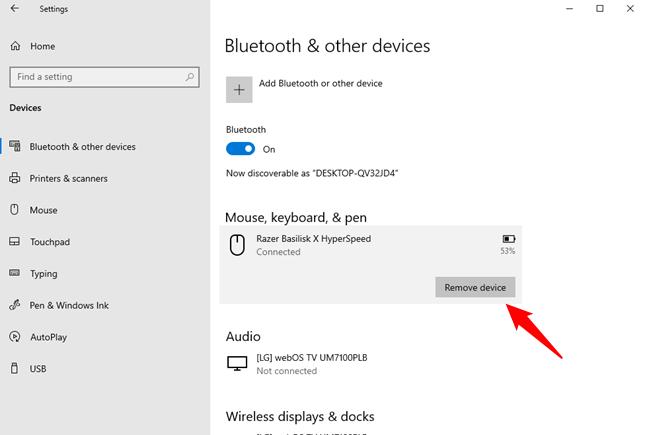Image resolution: width=645 pixels, height=435 pixels.
Task: Select the [LG] webOS TV UM7100PLB device
Action: point(370,364)
